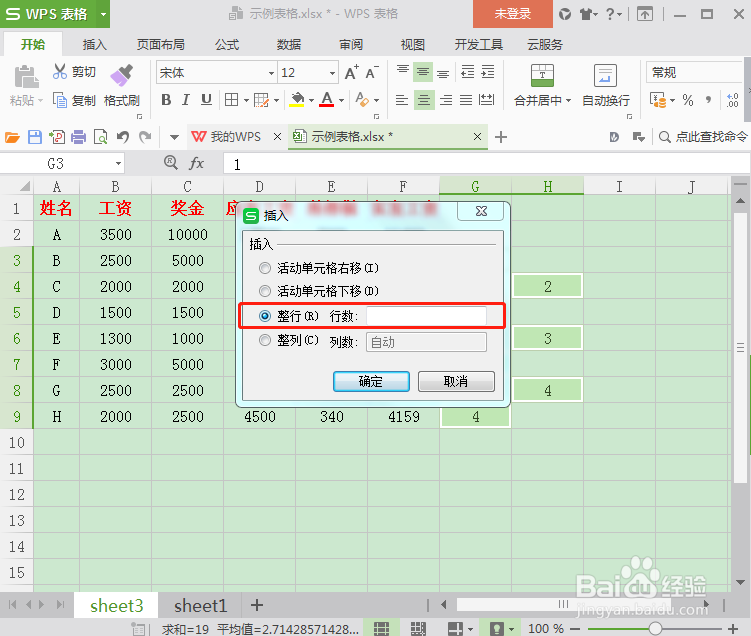Click the yellow fill color bucket
Screen dimensions: 751x636
[297, 100]
